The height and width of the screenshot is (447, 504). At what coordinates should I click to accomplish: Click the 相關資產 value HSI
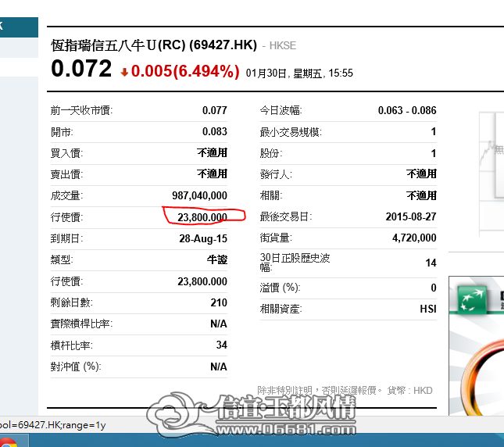click(428, 309)
